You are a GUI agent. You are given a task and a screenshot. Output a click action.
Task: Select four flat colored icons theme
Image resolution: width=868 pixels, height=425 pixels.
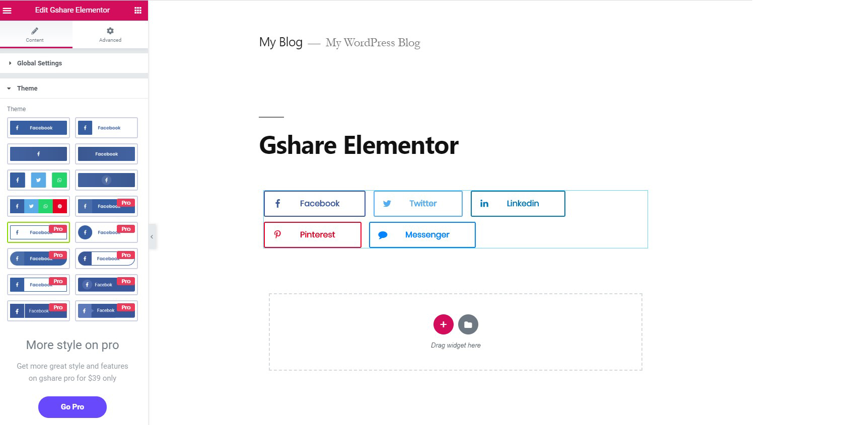(x=38, y=206)
